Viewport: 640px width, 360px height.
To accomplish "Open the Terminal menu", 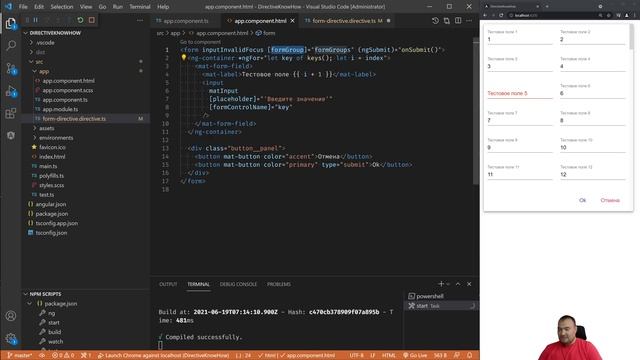I will [x=140, y=7].
